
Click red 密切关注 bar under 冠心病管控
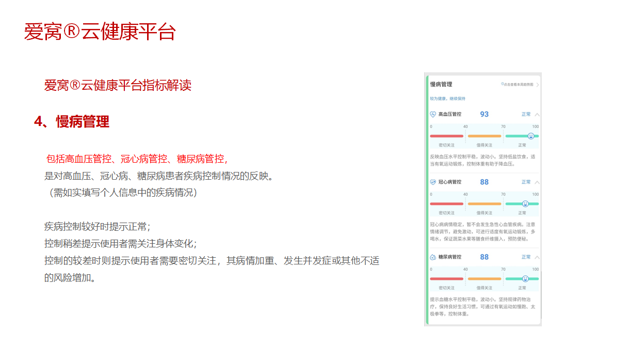(446, 204)
